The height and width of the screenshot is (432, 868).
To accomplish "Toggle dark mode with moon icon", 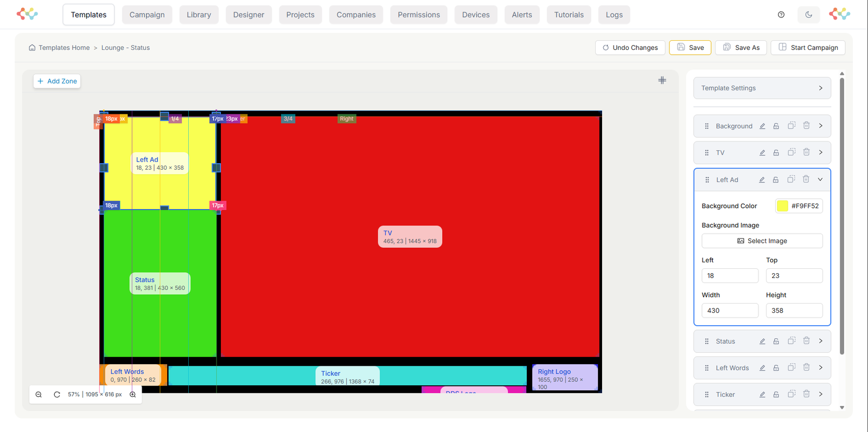I will [x=808, y=15].
